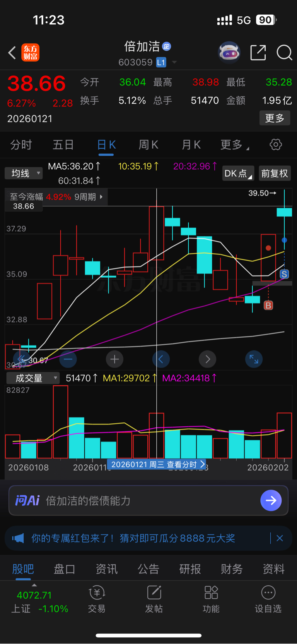Tap the yellow MA1:29702 volume average
This screenshot has height=644, width=297.
[x=130, y=378]
